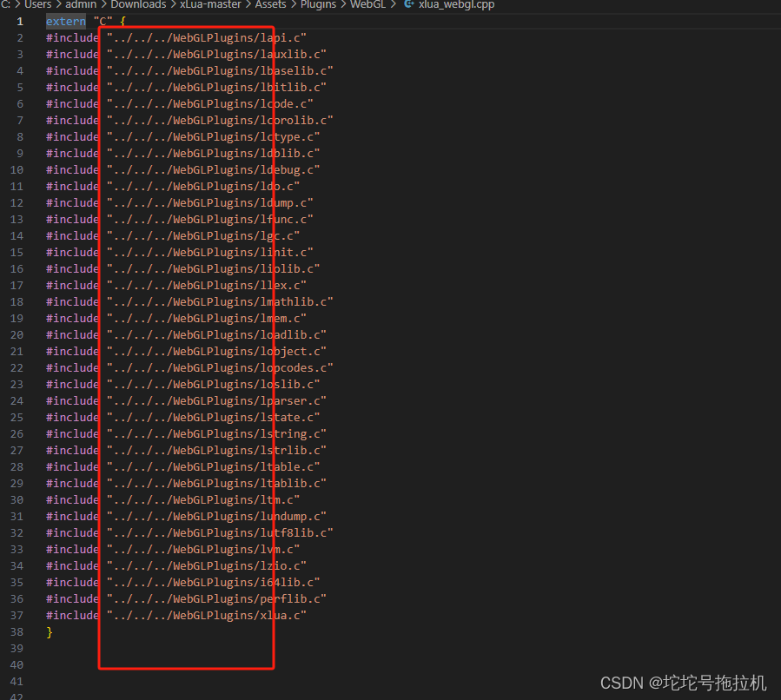781x700 pixels.
Task: Click the lstring.c include path
Action: point(216,434)
